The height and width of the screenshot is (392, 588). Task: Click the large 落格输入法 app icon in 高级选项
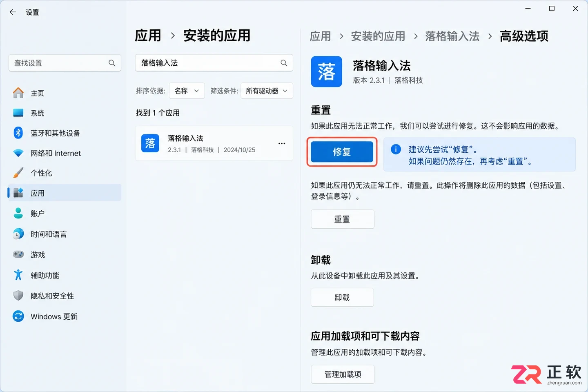pyautogui.click(x=326, y=71)
